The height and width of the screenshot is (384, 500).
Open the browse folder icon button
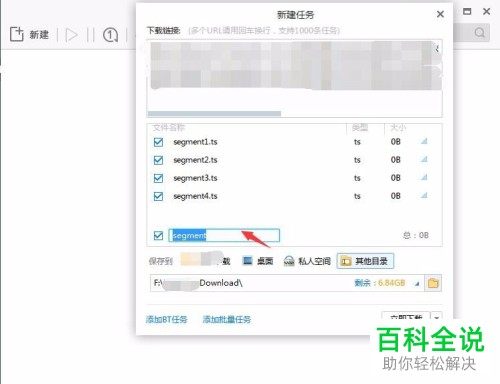pyautogui.click(x=433, y=283)
